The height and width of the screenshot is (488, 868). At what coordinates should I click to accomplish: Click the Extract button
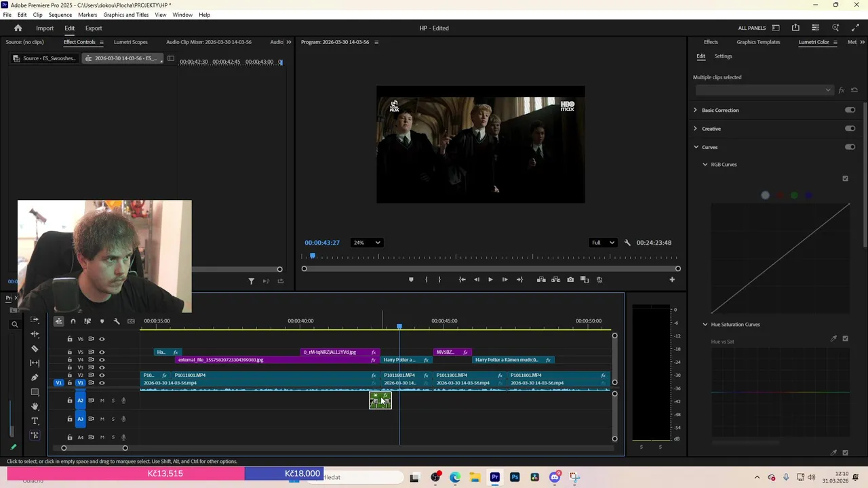555,279
